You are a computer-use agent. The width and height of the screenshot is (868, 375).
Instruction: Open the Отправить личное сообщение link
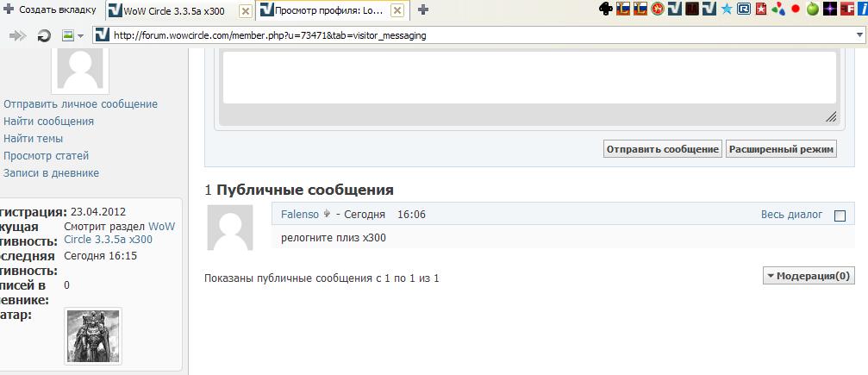pos(80,103)
